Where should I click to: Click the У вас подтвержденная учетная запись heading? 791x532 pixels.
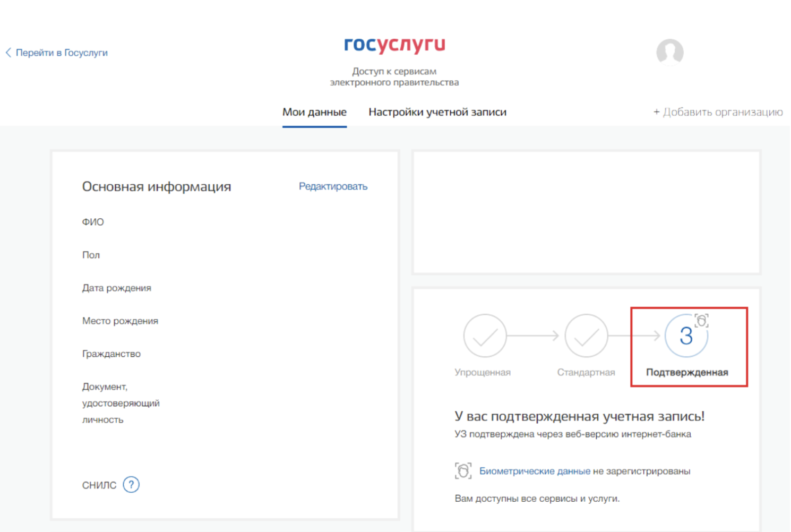[580, 416]
